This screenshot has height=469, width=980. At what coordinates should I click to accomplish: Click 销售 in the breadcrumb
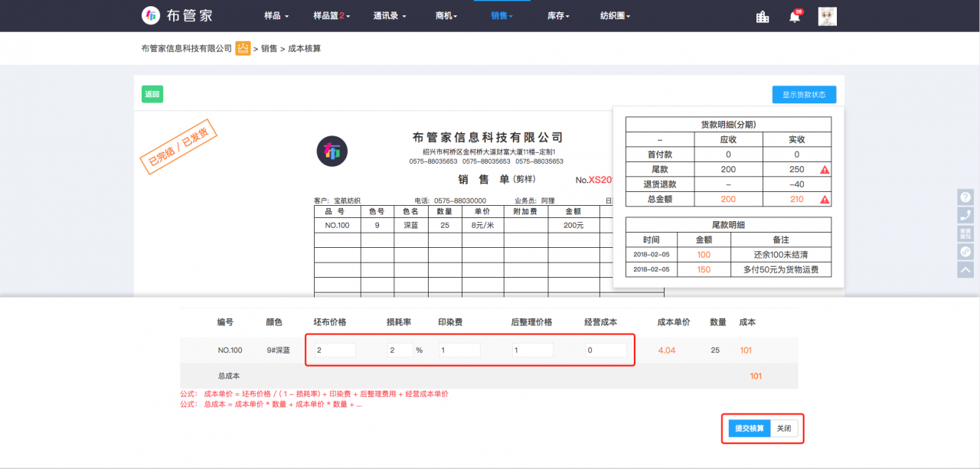coord(269,48)
